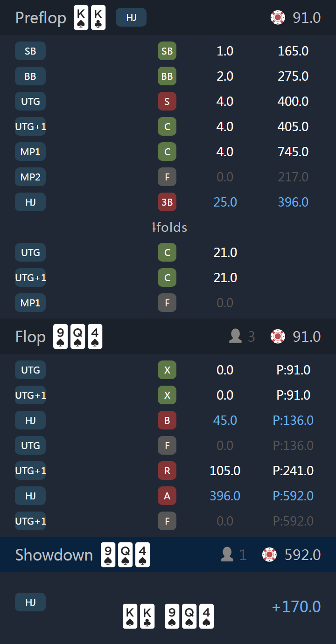Click the red S straddle action icon
The image size is (336, 644).
(x=167, y=101)
